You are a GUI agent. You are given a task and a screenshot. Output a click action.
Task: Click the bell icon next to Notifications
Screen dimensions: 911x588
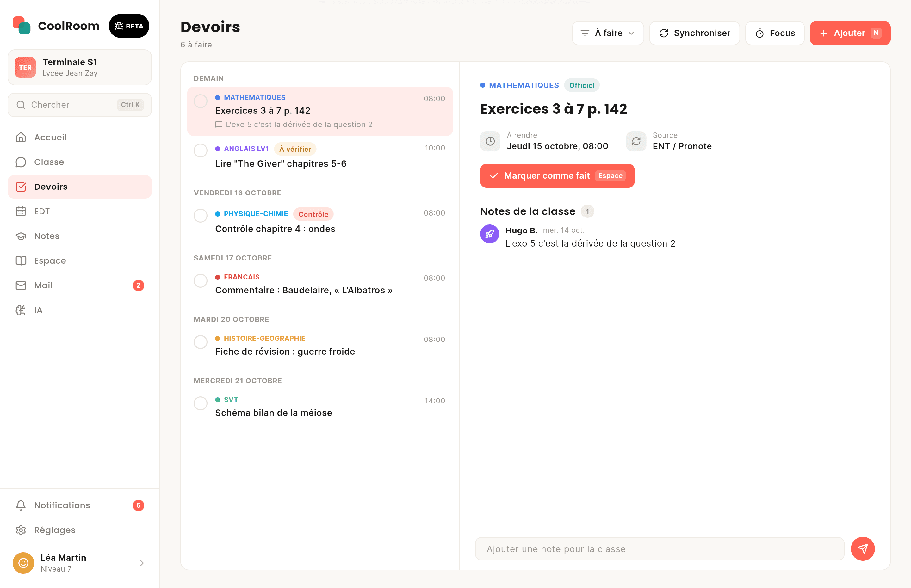point(21,505)
